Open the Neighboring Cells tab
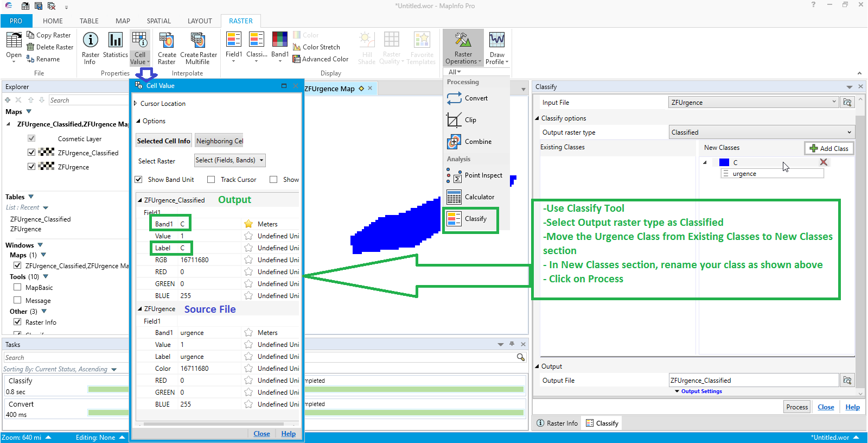The image size is (868, 443). 219,141
